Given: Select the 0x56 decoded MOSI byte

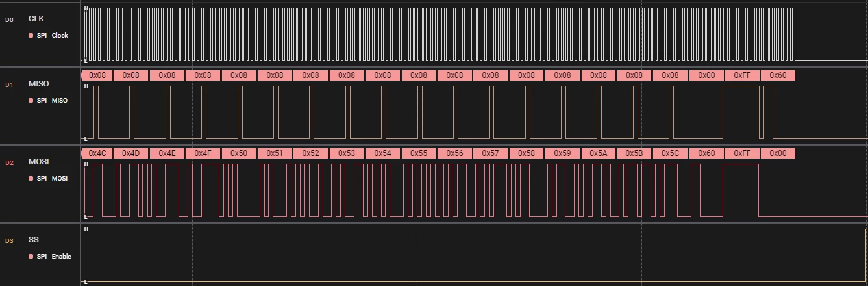Looking at the screenshot, I should pyautogui.click(x=455, y=153).
